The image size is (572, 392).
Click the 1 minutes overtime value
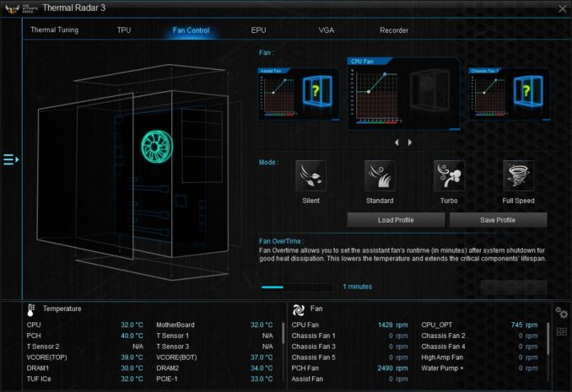[x=358, y=287]
